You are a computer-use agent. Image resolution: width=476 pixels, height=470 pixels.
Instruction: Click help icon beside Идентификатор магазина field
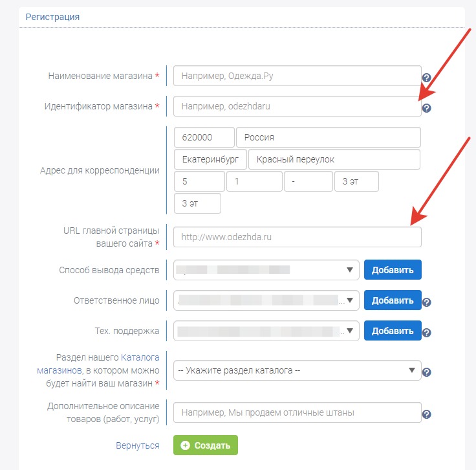pos(426,108)
